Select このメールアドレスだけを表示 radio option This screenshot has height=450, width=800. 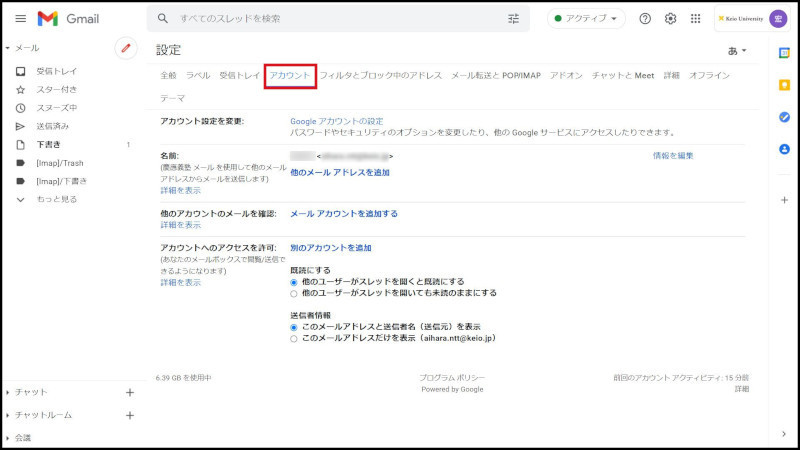tap(294, 339)
